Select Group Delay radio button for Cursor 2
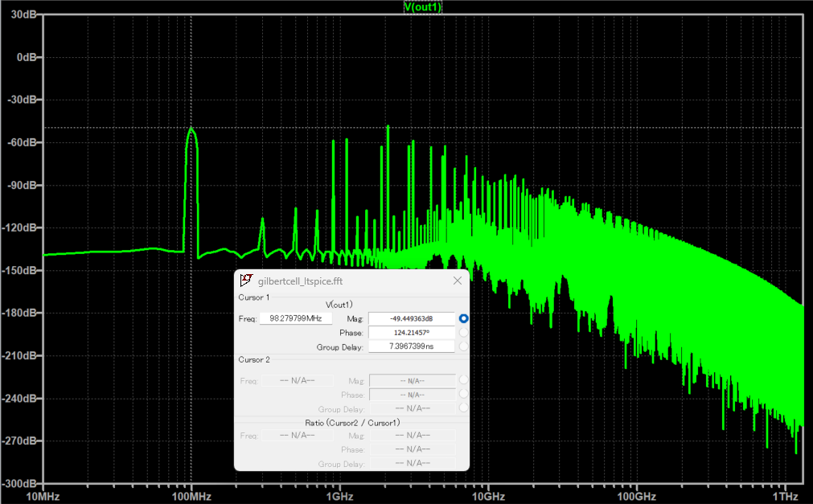The height and width of the screenshot is (504, 813). pos(462,408)
